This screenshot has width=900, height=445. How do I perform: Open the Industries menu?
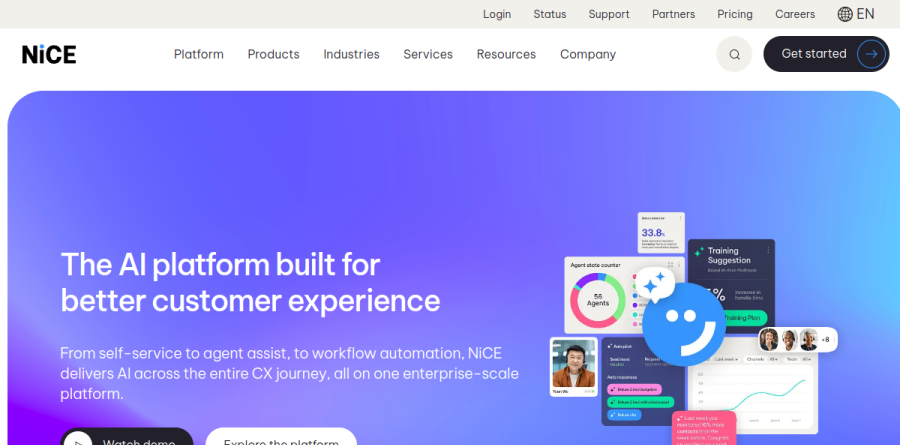(351, 55)
